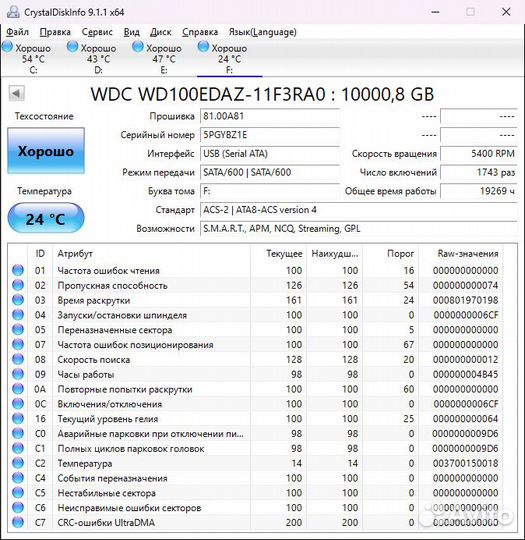Click the power-on count 1743 раз
This screenshot has width=525, height=540.
click(x=478, y=172)
